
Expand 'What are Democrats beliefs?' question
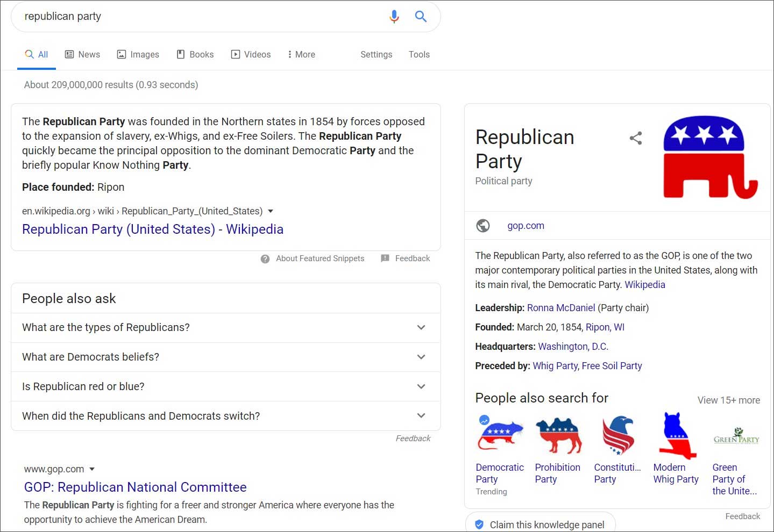coord(226,357)
